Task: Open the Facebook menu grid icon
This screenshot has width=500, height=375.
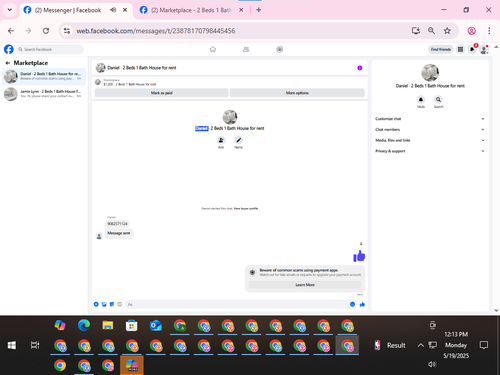Action: coord(460,49)
